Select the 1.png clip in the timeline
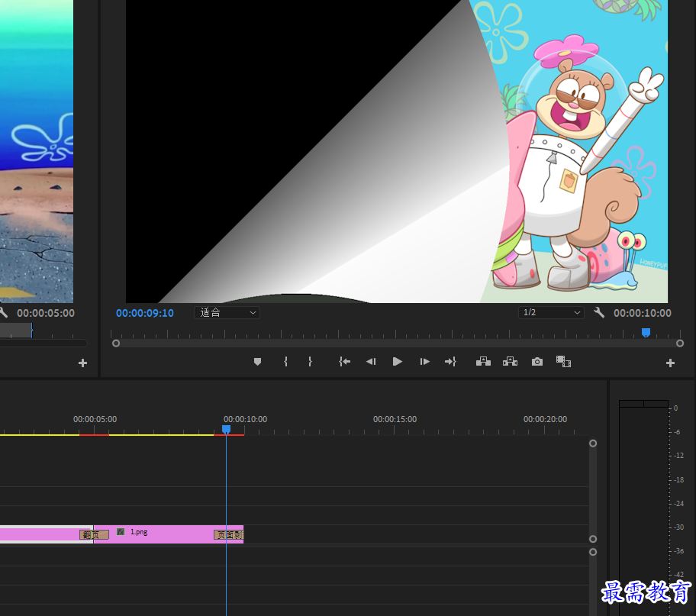696x616 pixels. [169, 534]
